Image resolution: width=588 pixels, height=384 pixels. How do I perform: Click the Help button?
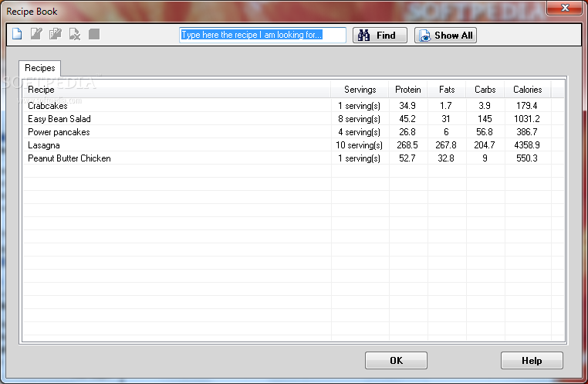pos(532,360)
